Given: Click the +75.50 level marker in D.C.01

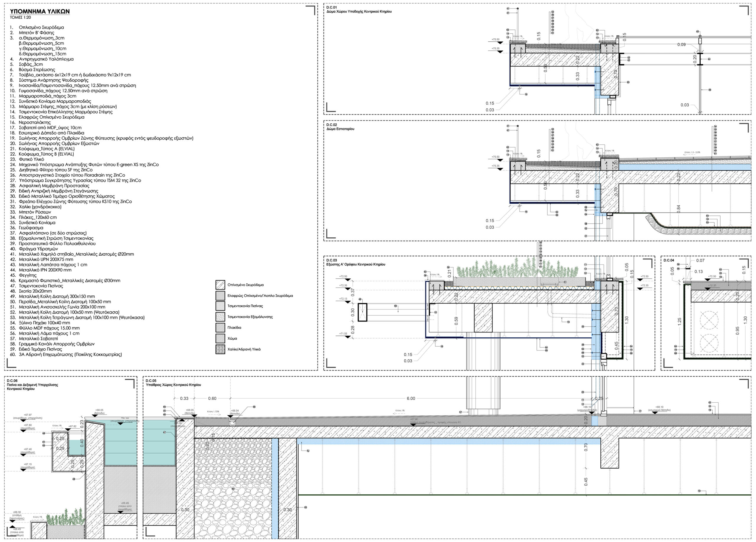Looking at the screenshot, I should 496,39.
